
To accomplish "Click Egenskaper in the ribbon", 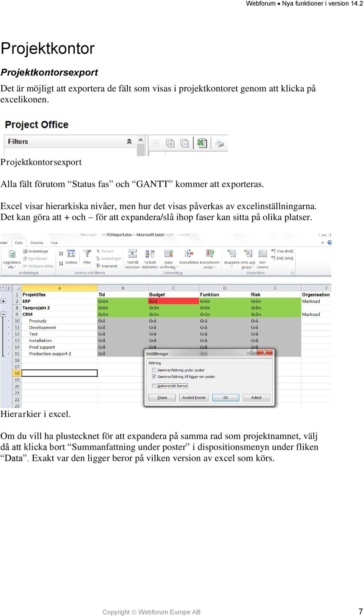I will coord(35,258).
